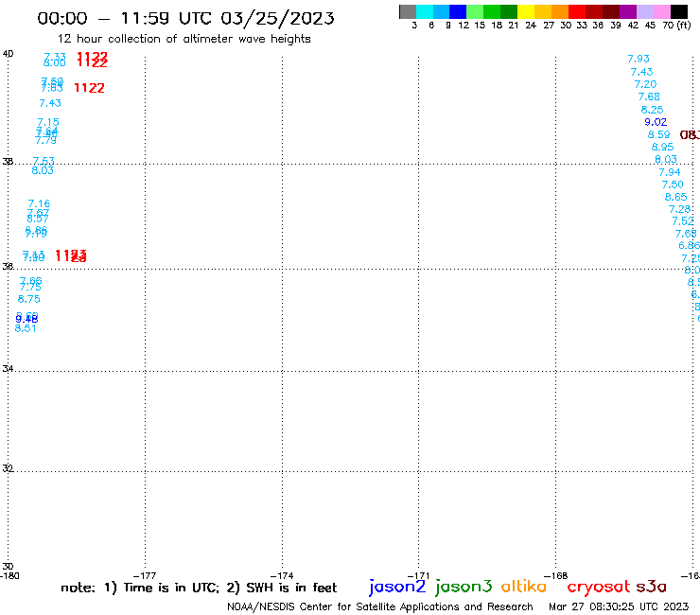Select the s3a satellite label
Viewport: 700px width, 615px height.
point(651,587)
